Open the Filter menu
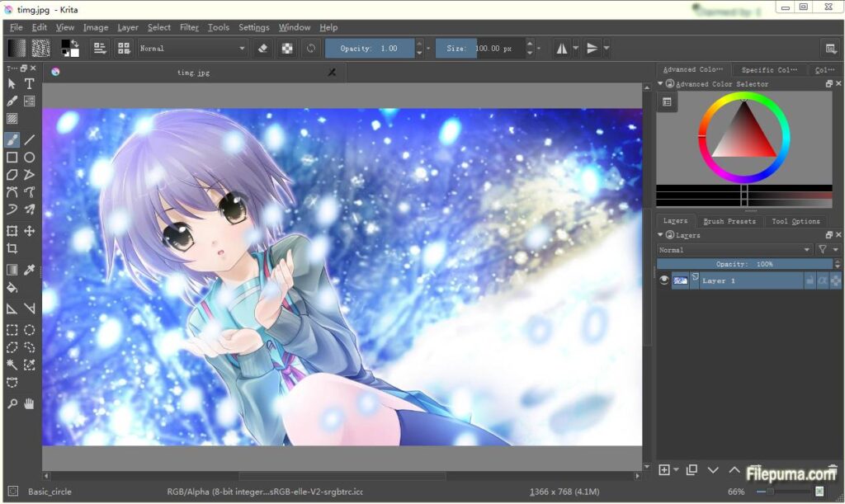The height and width of the screenshot is (504, 845). [x=189, y=27]
